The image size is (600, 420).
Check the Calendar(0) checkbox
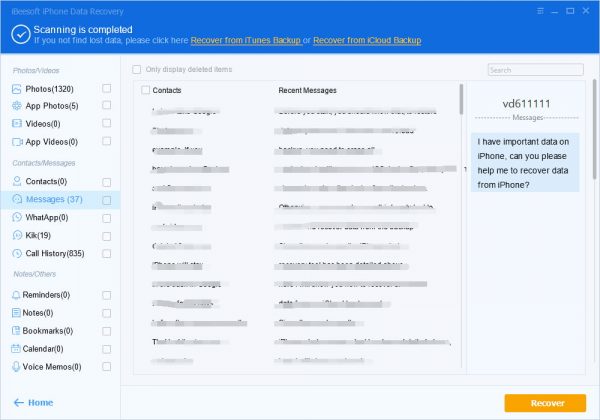click(107, 349)
